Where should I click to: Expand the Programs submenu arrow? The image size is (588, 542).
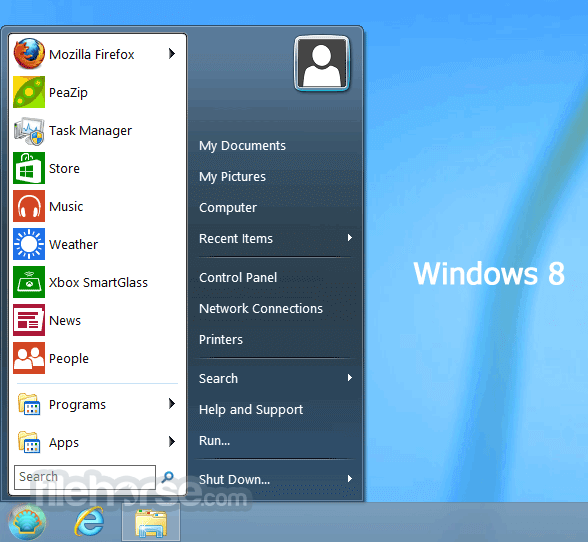pos(172,404)
